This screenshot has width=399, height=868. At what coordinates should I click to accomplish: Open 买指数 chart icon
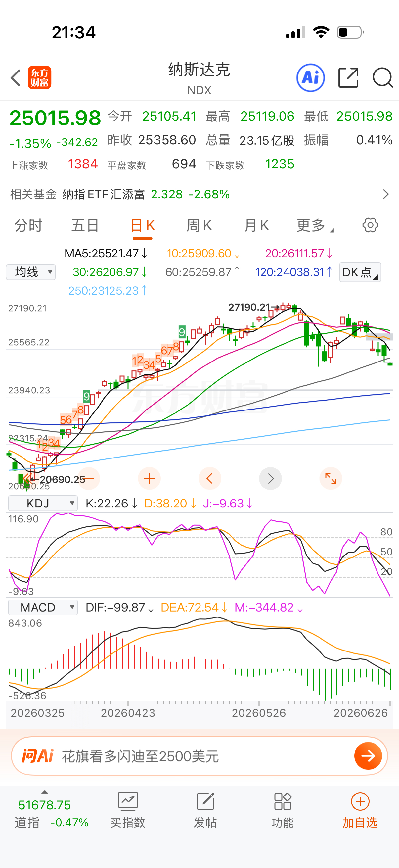tap(128, 801)
